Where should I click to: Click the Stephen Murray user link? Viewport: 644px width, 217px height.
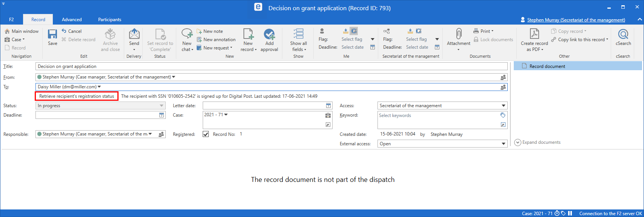tap(576, 20)
